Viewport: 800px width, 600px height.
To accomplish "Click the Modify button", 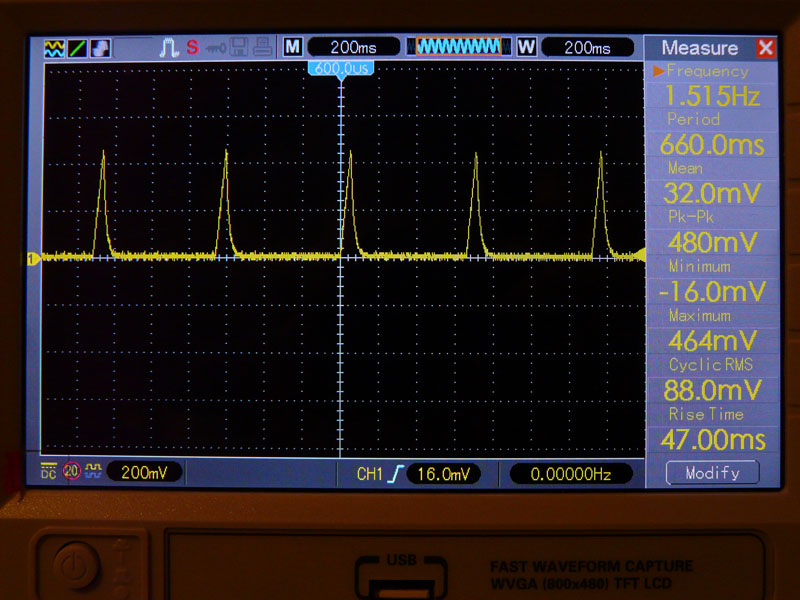I will pos(712,473).
